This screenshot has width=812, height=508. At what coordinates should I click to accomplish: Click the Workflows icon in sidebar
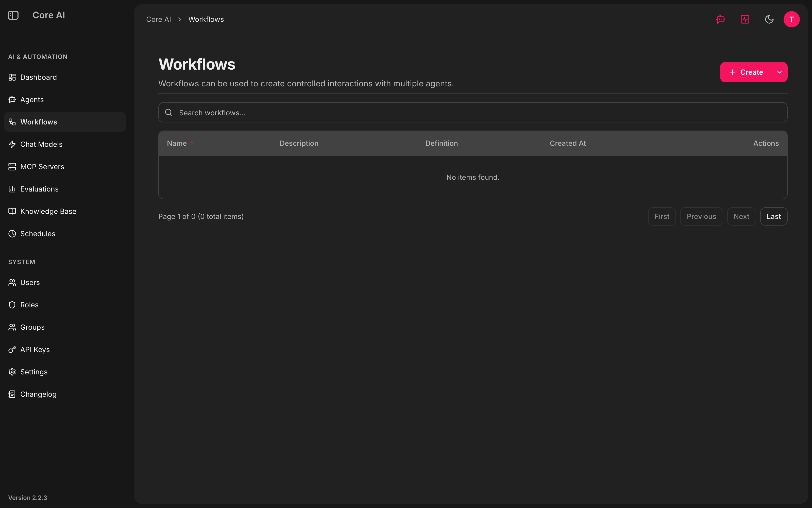(x=12, y=122)
